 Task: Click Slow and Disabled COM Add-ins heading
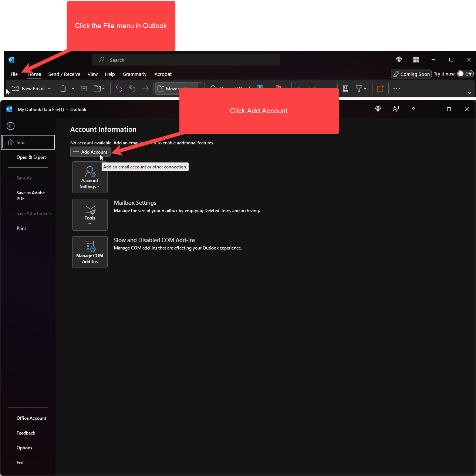[x=155, y=240]
